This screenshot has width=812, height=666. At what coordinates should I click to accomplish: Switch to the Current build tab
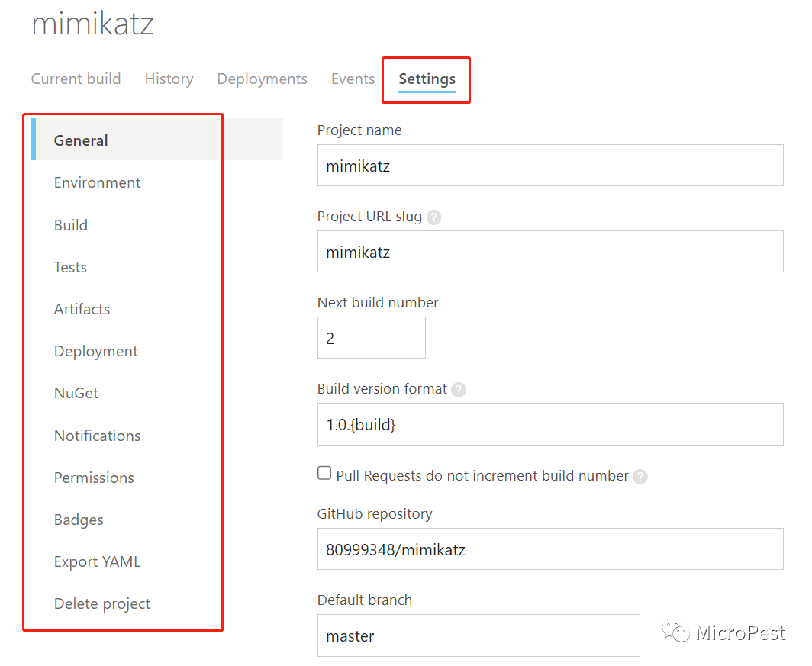tap(76, 79)
